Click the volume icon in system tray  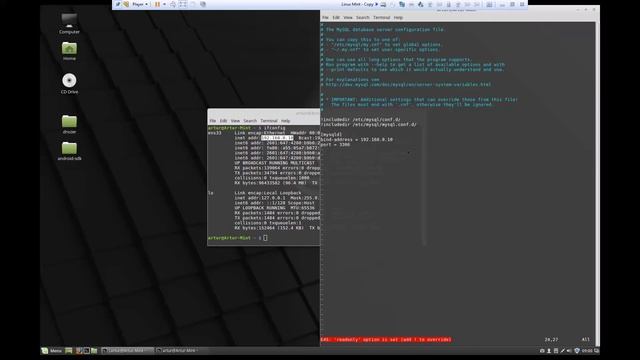click(x=569, y=351)
